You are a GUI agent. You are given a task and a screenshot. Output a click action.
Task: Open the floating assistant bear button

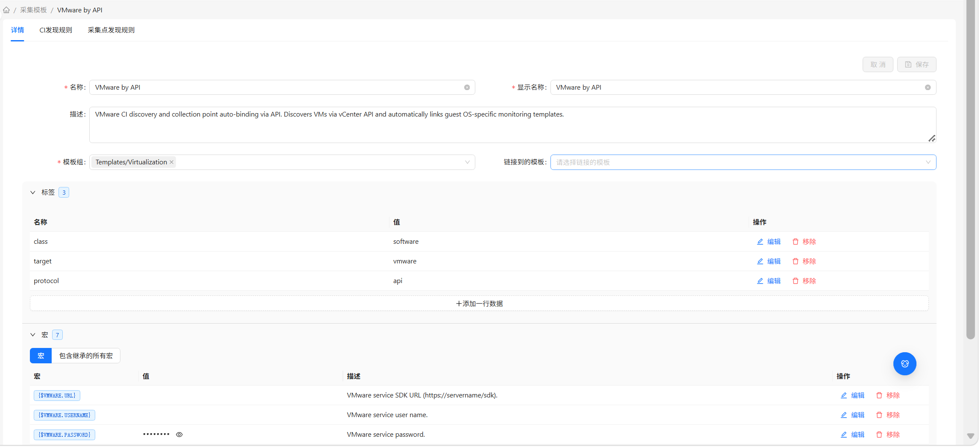904,364
